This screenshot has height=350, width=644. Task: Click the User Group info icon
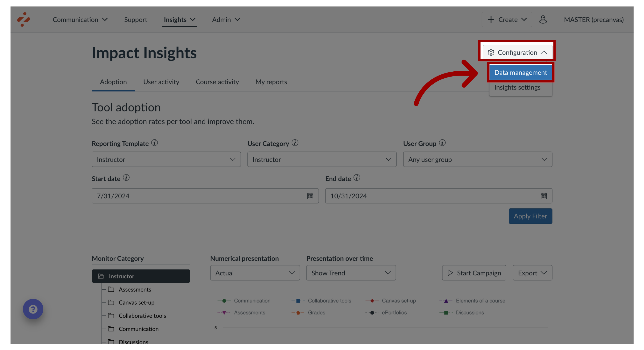(442, 143)
